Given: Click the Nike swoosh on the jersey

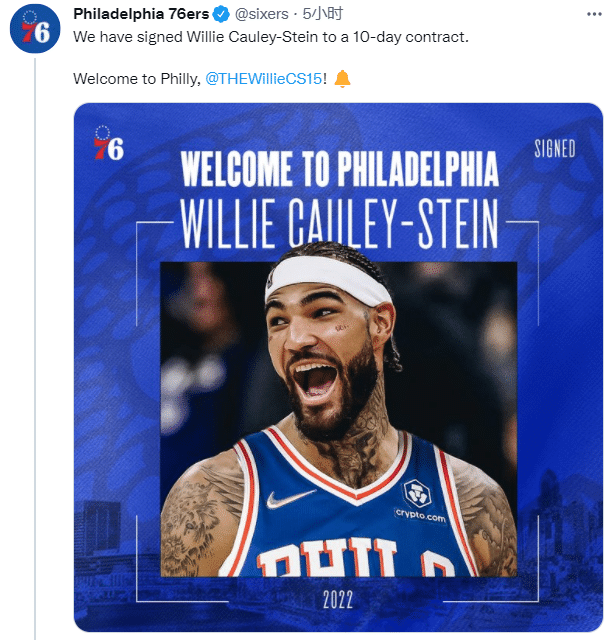Looking at the screenshot, I should [x=291, y=497].
